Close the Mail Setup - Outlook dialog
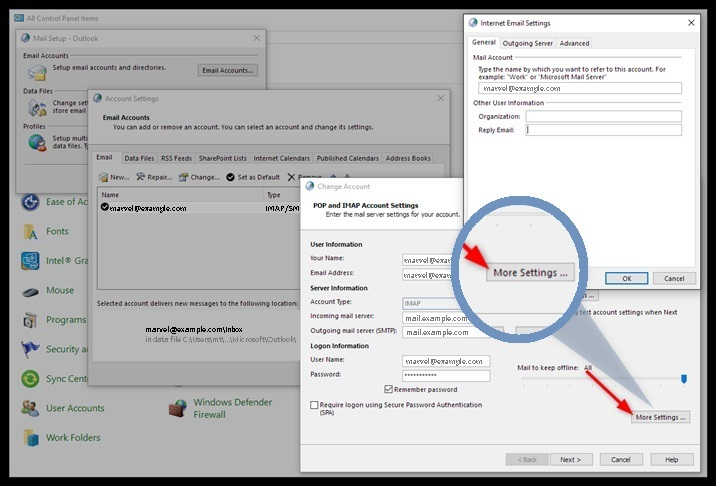 point(257,38)
